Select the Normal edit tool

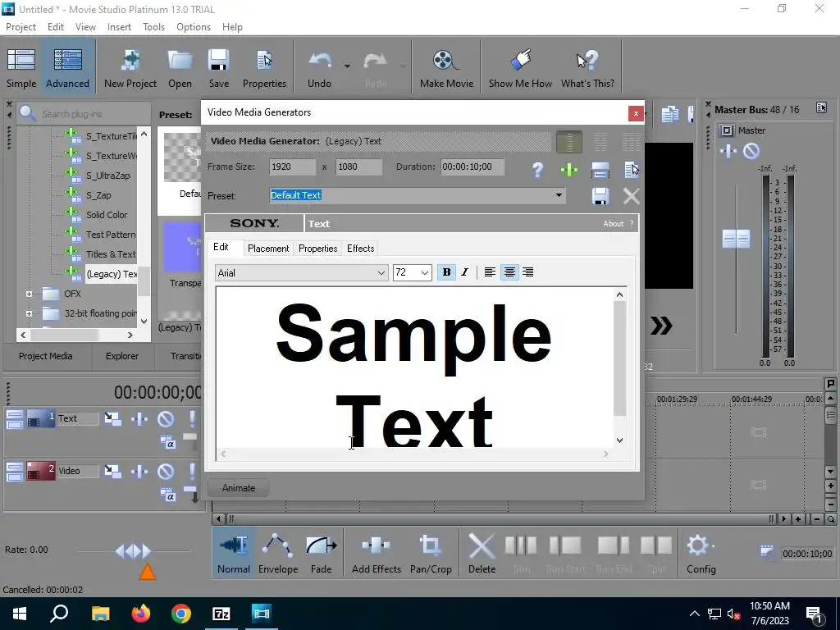[233, 554]
